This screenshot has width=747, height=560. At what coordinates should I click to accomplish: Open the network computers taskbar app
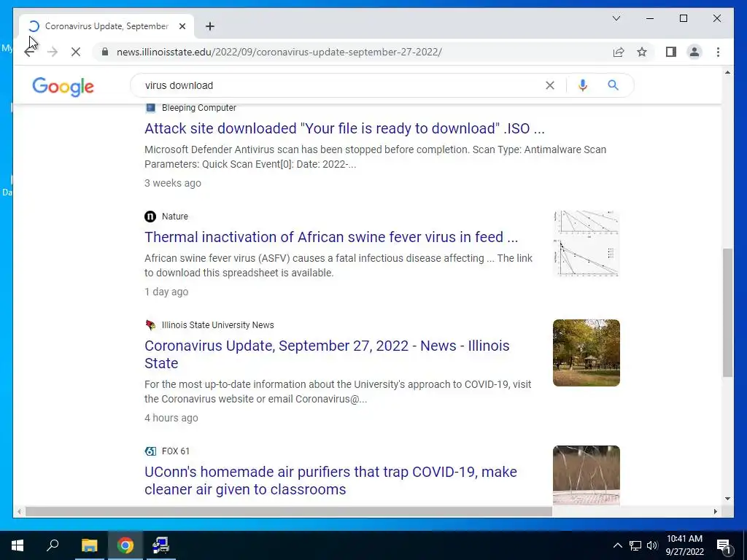[160, 545]
